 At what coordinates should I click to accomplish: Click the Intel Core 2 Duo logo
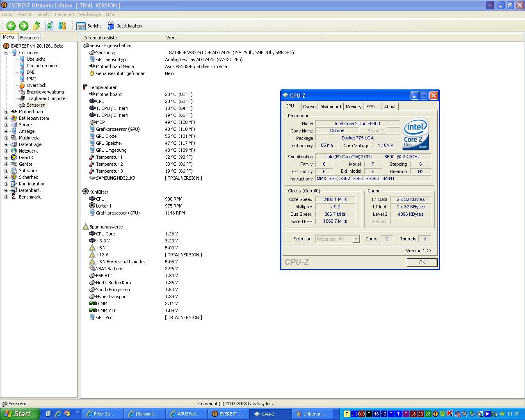[415, 134]
